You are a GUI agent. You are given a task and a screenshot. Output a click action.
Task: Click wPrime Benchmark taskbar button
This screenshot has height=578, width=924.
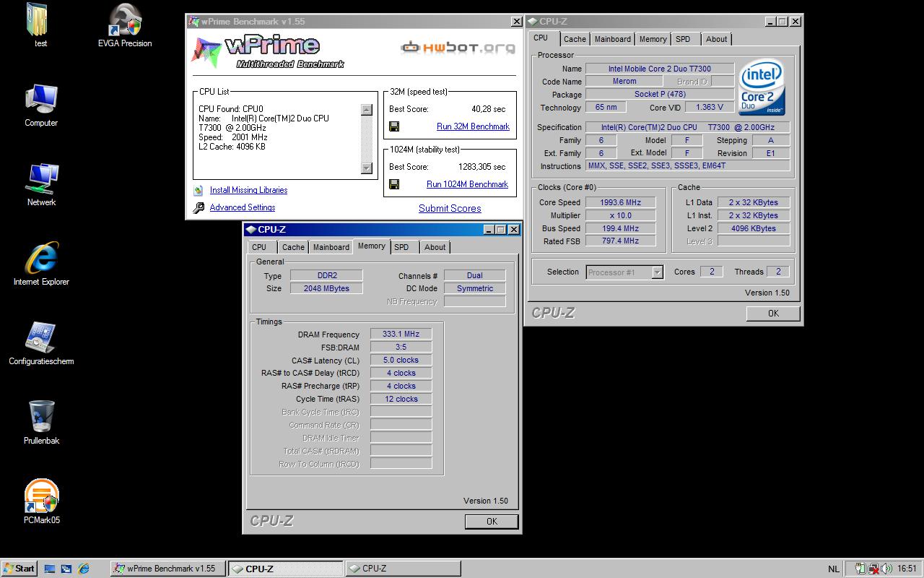167,569
